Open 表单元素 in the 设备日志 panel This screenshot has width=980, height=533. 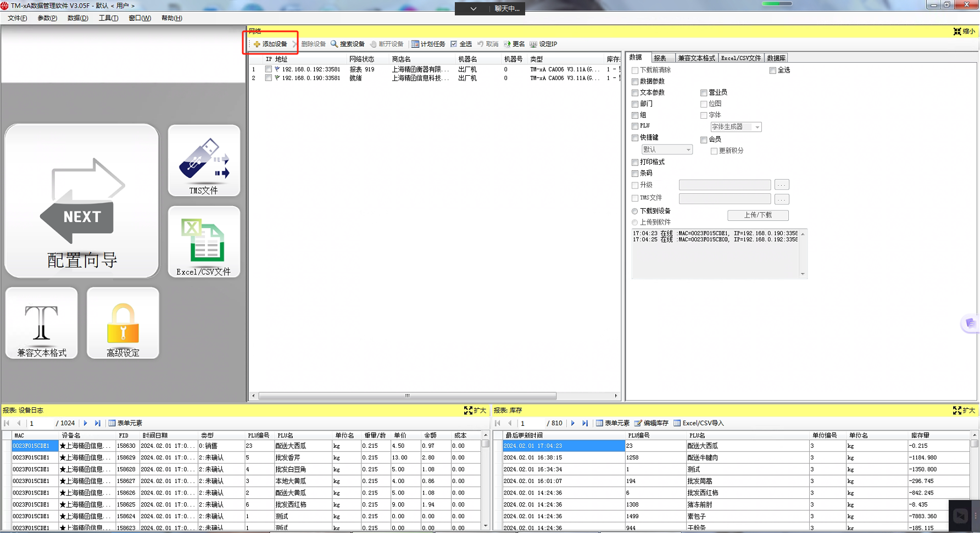point(125,423)
